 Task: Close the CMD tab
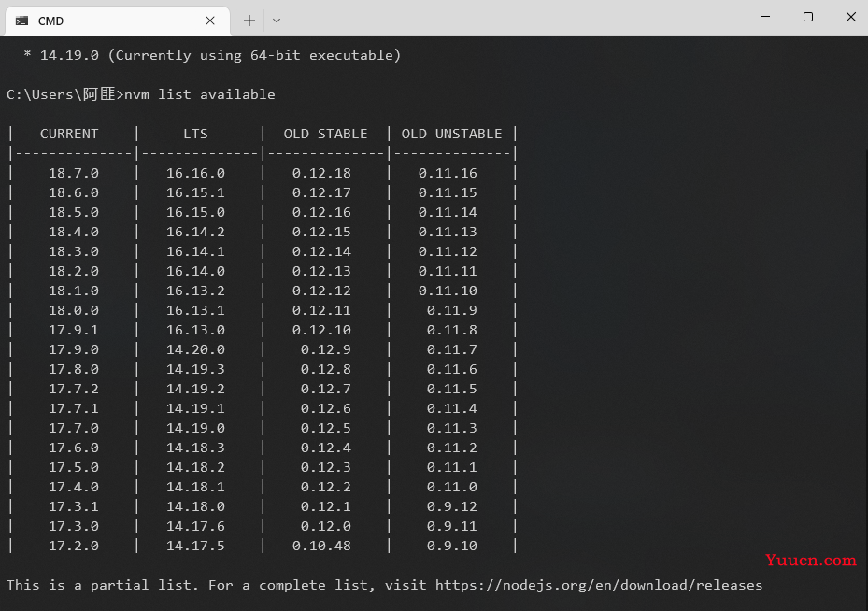[x=210, y=21]
